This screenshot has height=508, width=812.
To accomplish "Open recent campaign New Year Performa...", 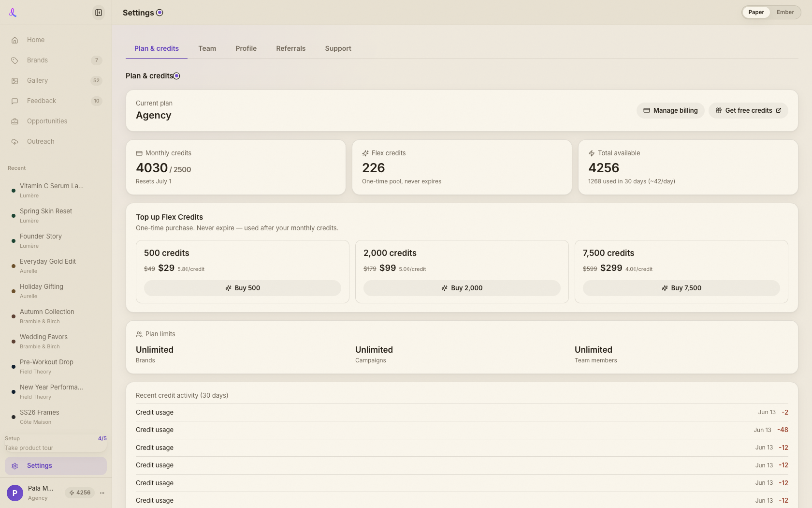I will click(56, 391).
